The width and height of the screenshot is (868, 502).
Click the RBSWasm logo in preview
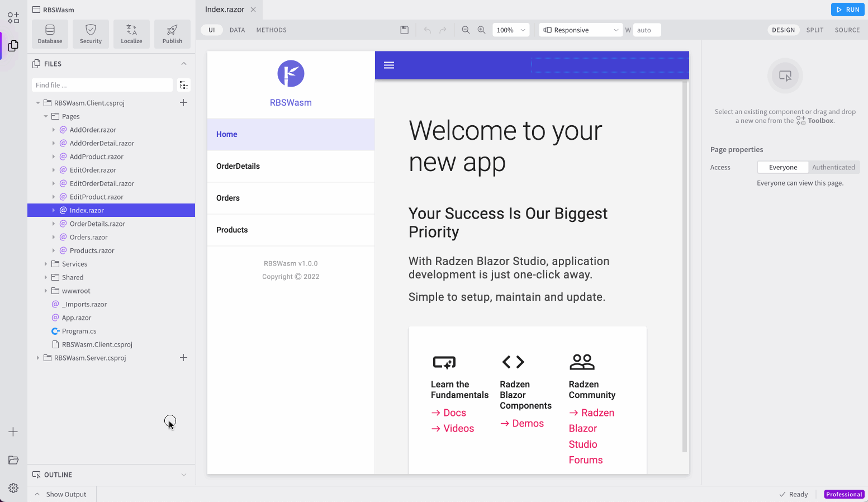[291, 74]
